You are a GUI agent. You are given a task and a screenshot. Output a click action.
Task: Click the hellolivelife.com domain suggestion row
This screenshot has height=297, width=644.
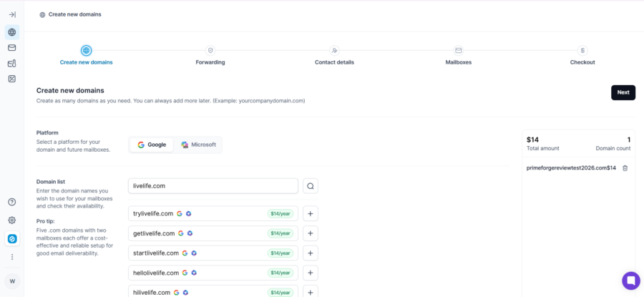point(213,273)
